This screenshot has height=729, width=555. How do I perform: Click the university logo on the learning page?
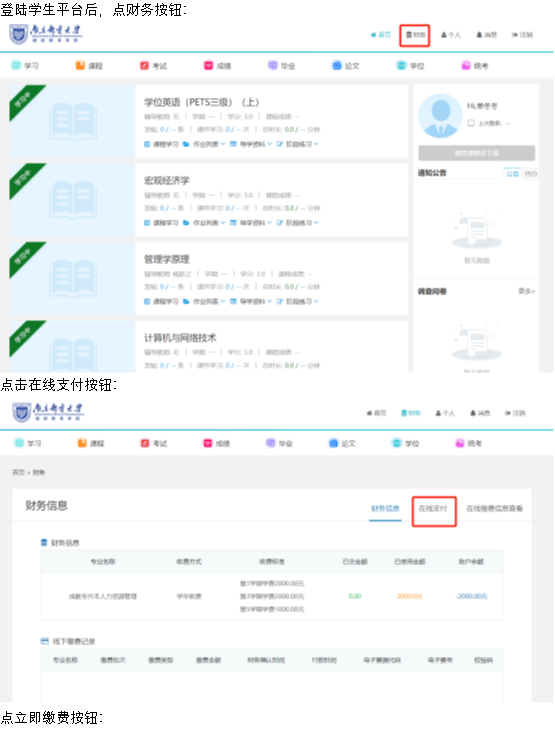point(46,33)
